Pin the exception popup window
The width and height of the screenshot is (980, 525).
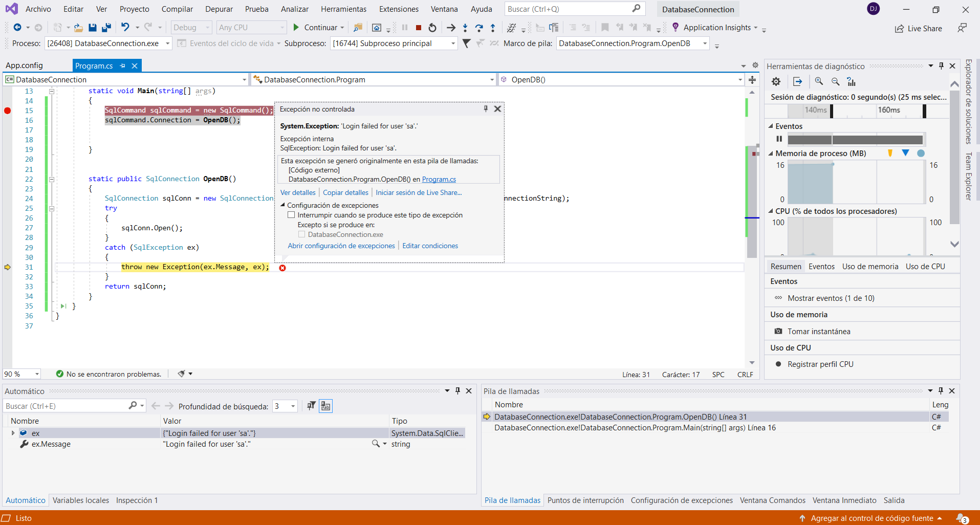486,108
